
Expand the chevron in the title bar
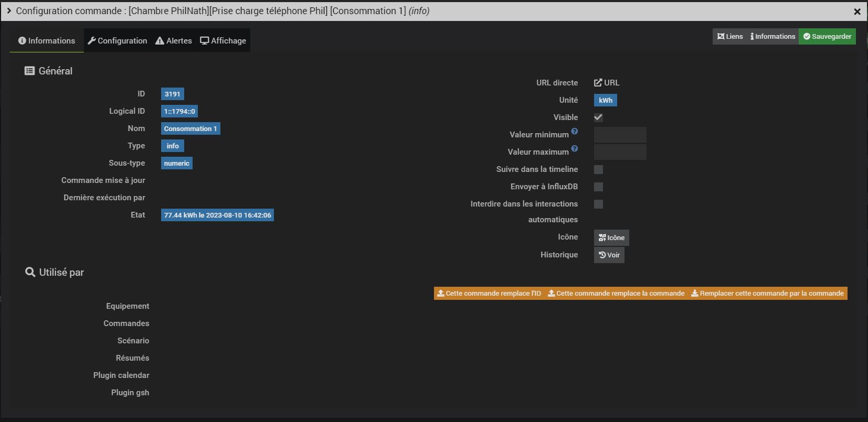point(9,11)
